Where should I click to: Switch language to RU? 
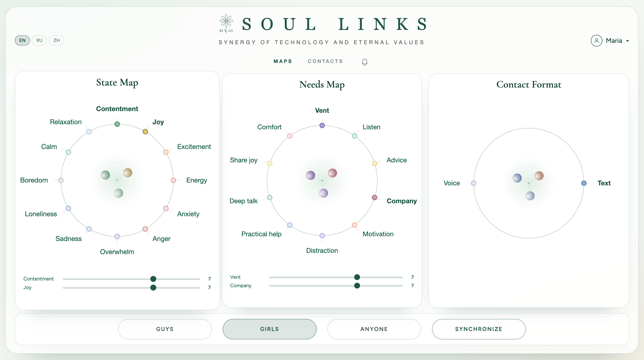tap(39, 40)
